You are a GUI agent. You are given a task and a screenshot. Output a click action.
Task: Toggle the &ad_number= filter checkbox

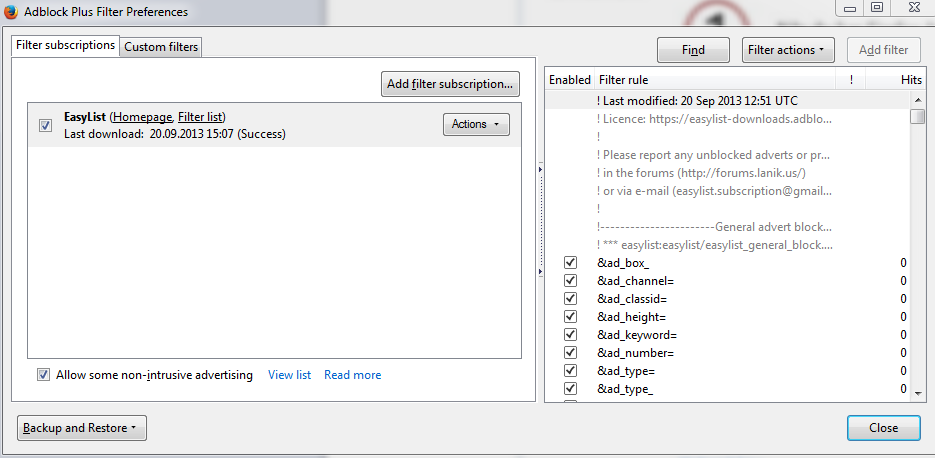click(571, 352)
